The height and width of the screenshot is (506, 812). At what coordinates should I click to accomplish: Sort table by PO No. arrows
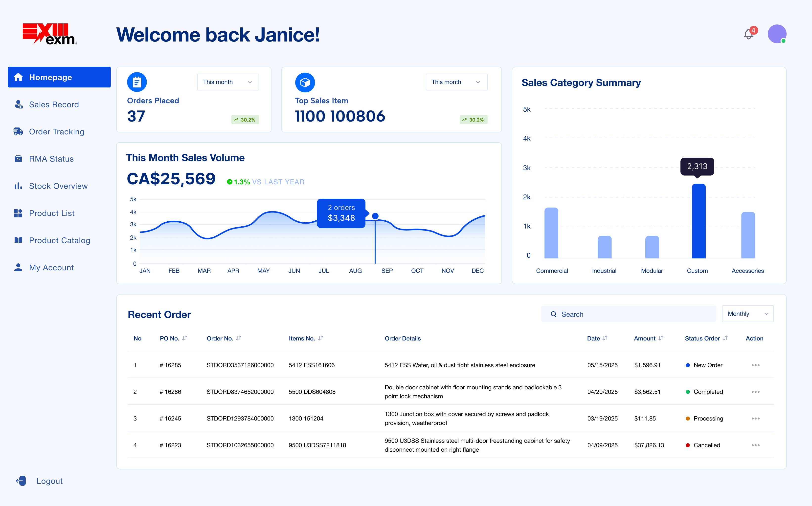click(184, 338)
